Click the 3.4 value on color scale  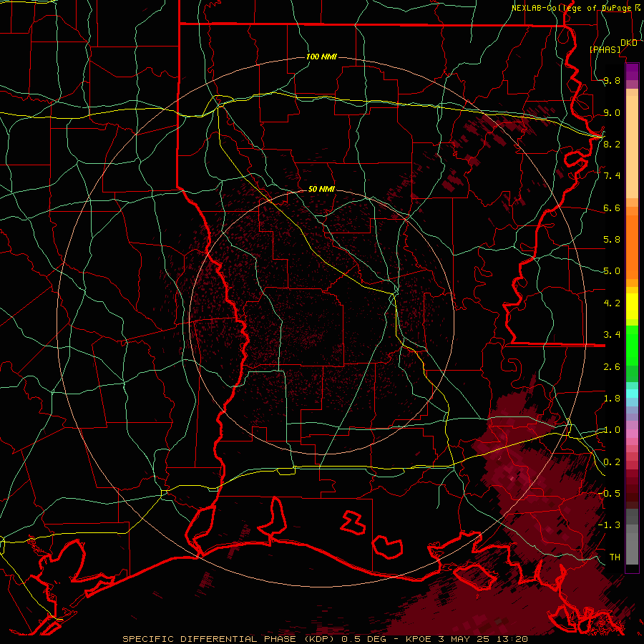(612, 335)
